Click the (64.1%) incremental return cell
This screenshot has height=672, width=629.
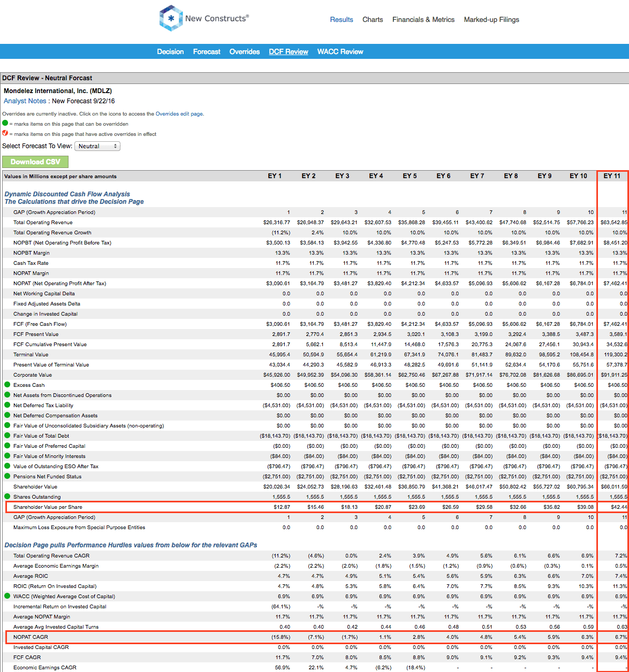tap(281, 607)
